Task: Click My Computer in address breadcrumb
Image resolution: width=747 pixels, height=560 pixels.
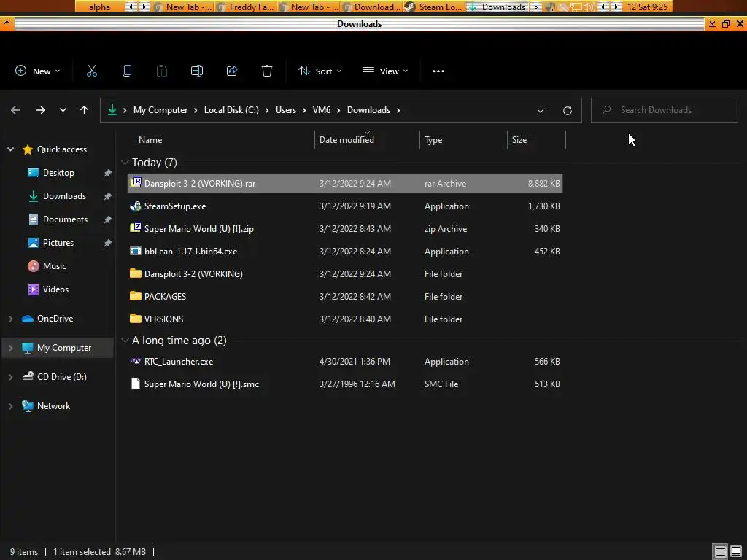Action: pos(160,110)
